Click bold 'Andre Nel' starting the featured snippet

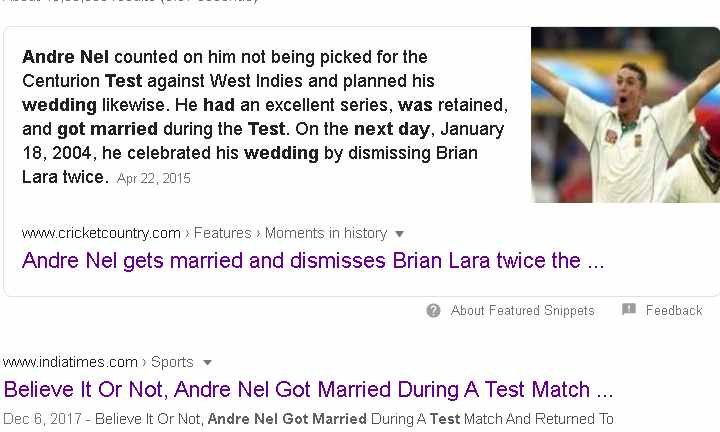coord(65,57)
